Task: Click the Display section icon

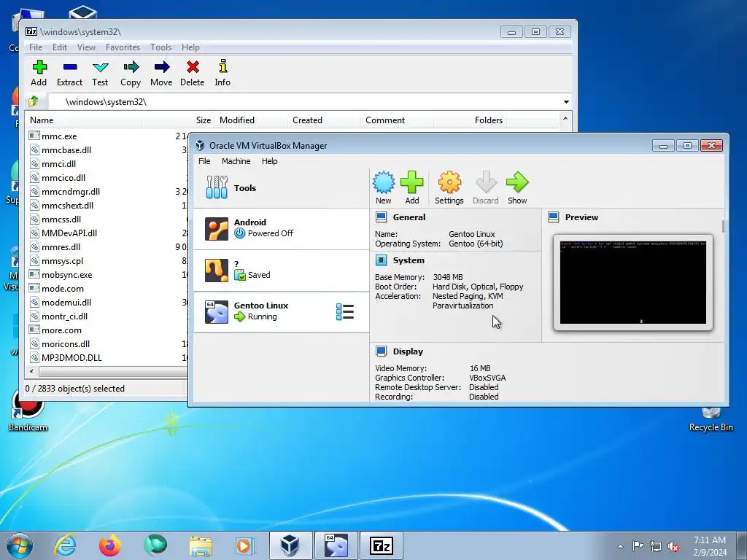Action: (381, 351)
